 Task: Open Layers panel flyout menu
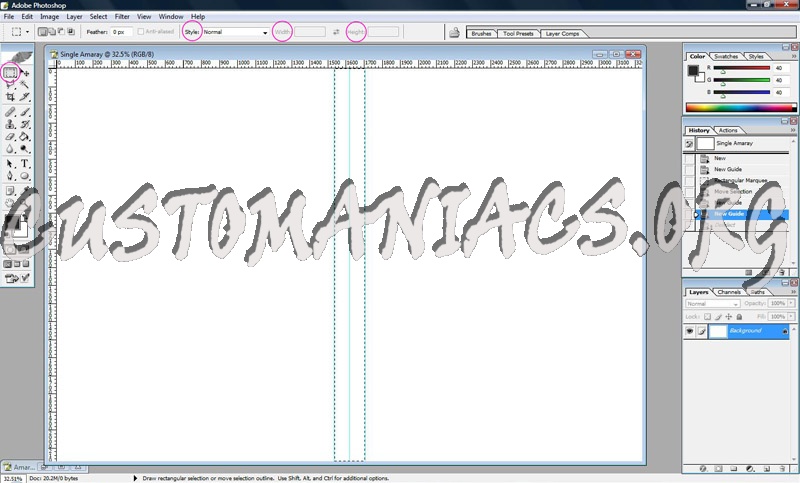click(793, 292)
